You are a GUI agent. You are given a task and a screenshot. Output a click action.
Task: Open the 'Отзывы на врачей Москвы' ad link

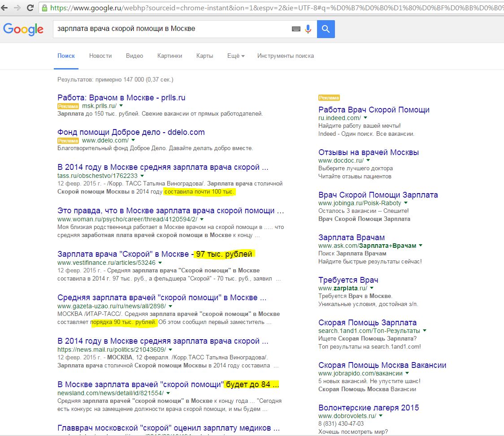tap(368, 152)
